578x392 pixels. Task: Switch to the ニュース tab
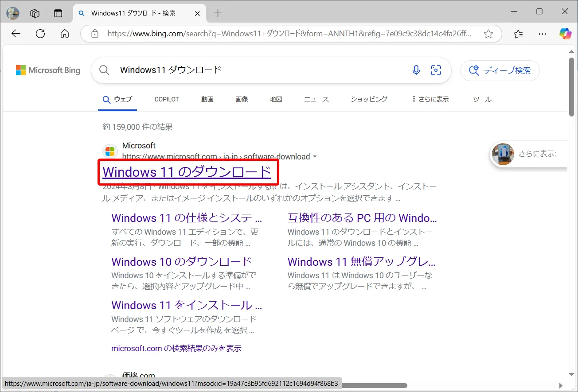[316, 99]
